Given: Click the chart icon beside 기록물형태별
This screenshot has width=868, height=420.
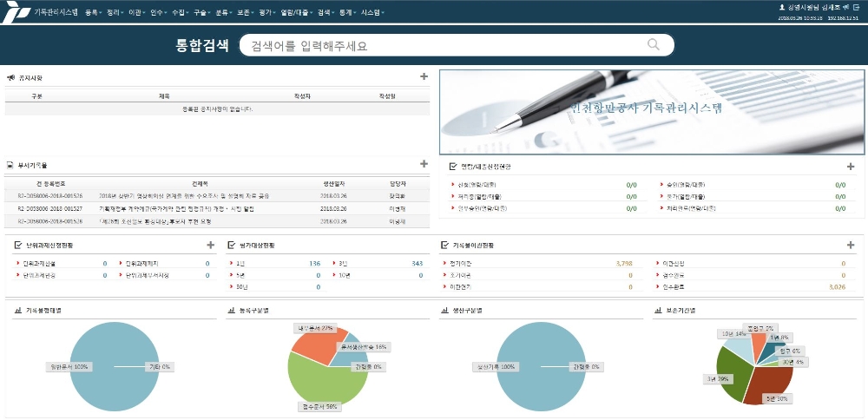Looking at the screenshot, I should [x=17, y=311].
